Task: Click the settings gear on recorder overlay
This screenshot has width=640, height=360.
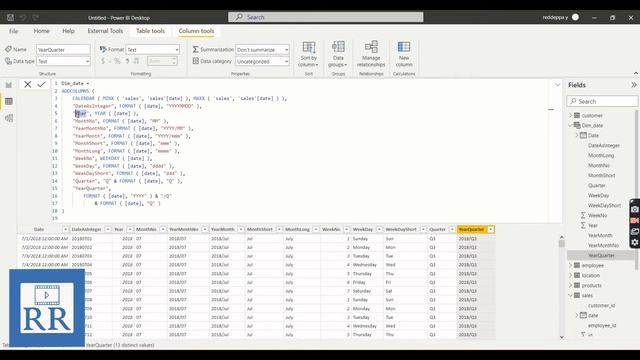Action: click(x=635, y=242)
